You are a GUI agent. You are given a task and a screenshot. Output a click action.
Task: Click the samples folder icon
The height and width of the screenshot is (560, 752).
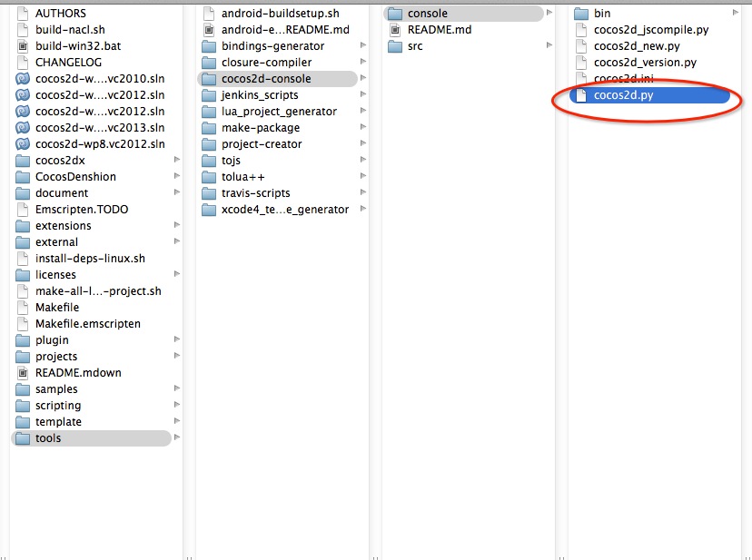click(x=23, y=389)
